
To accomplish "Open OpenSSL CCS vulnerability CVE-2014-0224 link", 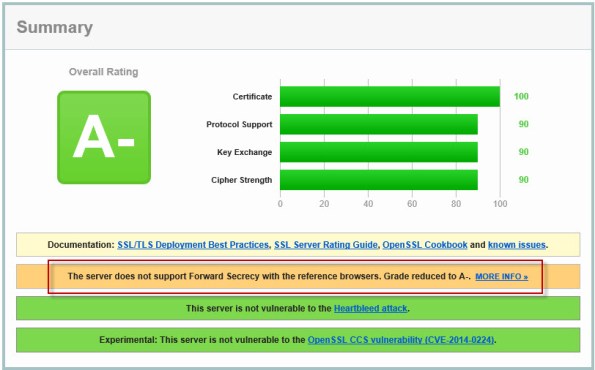I will (x=401, y=340).
